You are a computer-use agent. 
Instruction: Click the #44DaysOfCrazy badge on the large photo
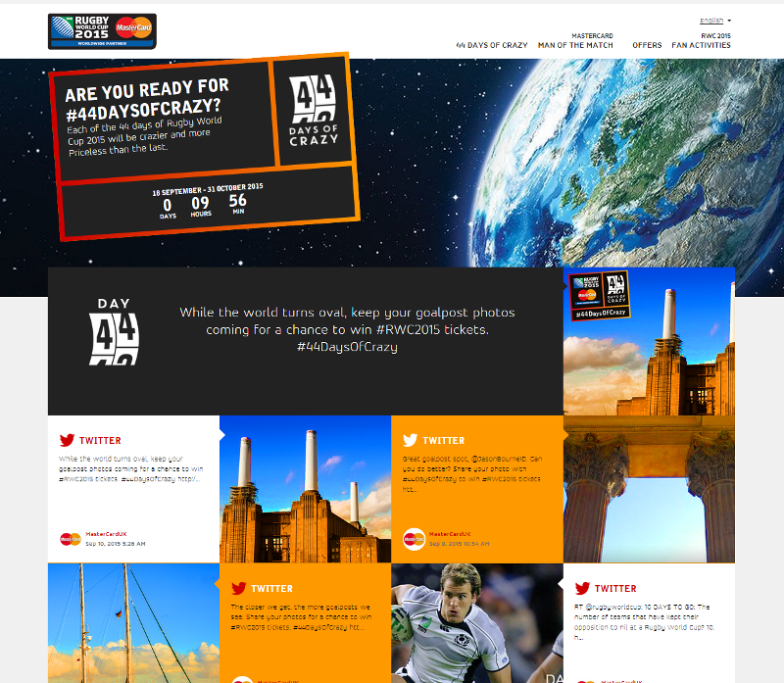point(599,296)
